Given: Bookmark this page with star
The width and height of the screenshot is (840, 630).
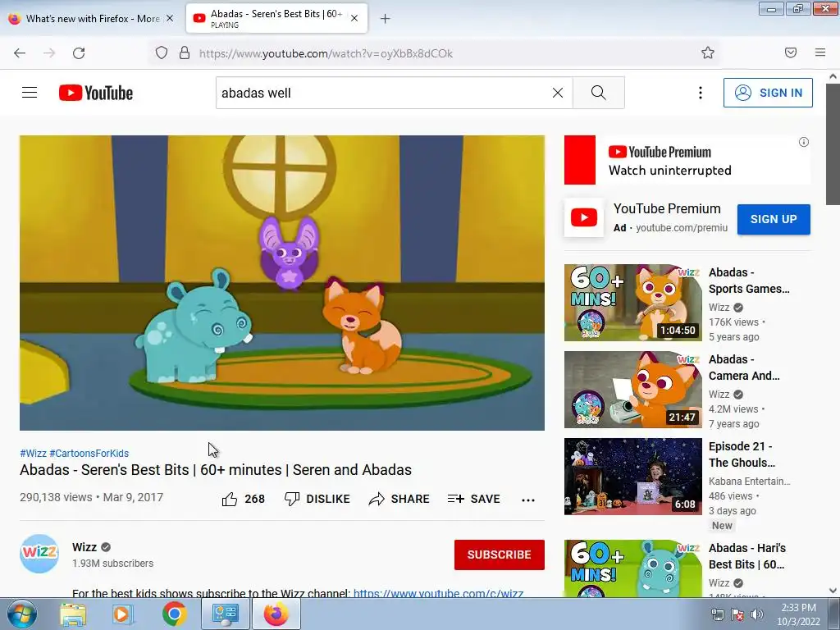Looking at the screenshot, I should coord(708,52).
